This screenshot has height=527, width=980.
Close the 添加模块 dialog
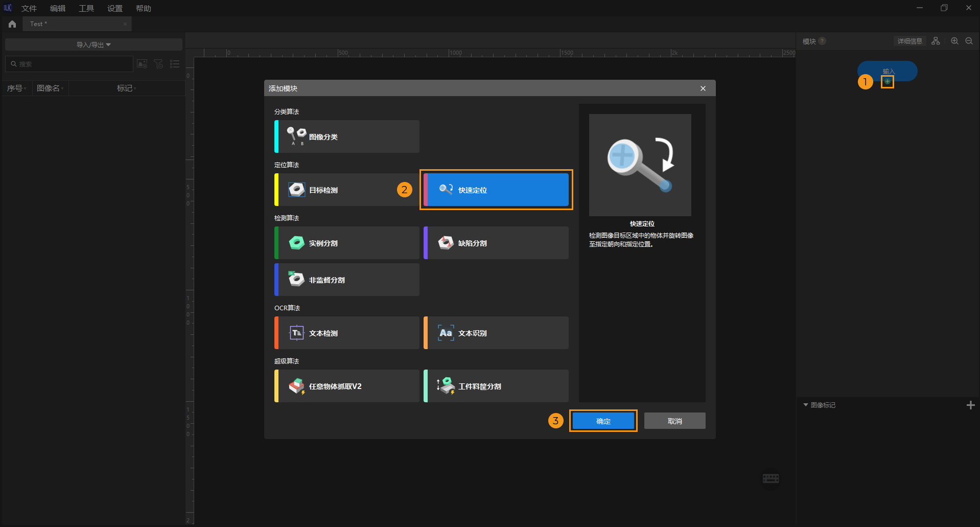[x=703, y=88]
